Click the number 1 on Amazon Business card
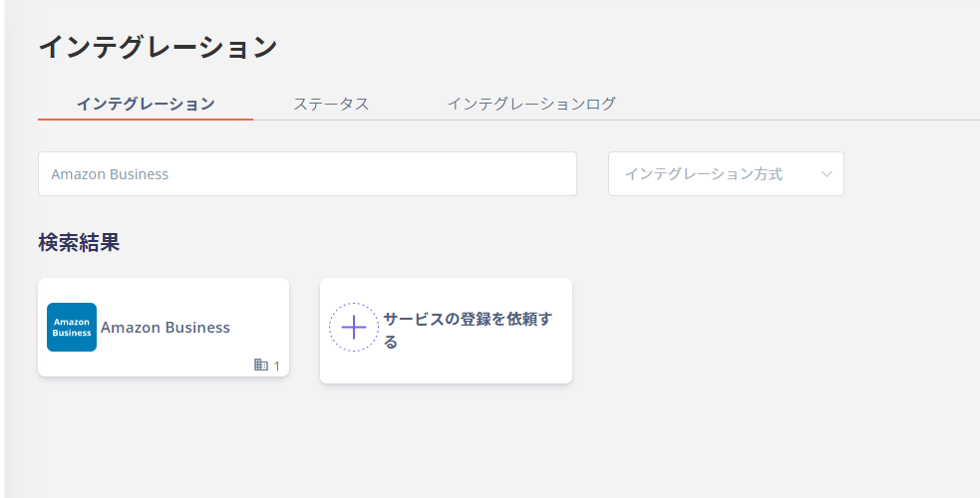The height and width of the screenshot is (498, 980). (277, 366)
